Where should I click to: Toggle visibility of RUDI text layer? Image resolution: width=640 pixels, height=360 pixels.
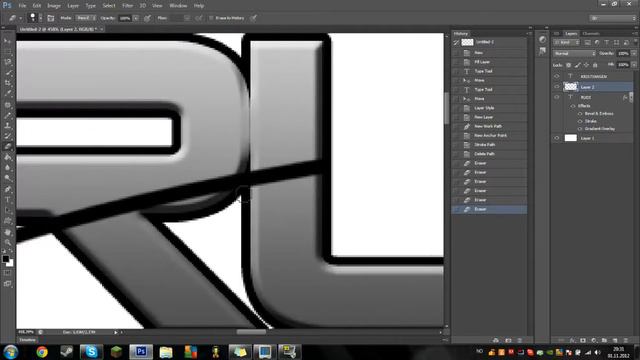(x=557, y=97)
